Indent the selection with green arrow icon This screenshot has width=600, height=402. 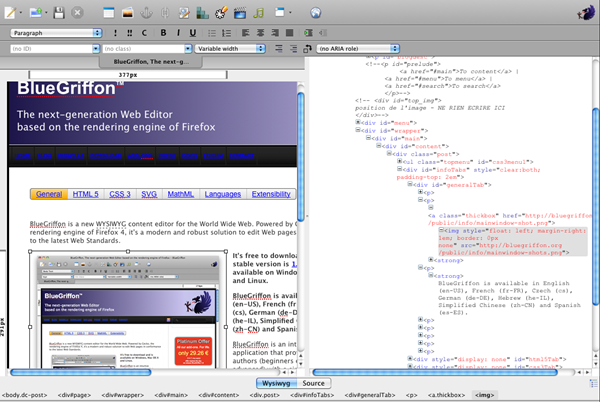(308, 33)
